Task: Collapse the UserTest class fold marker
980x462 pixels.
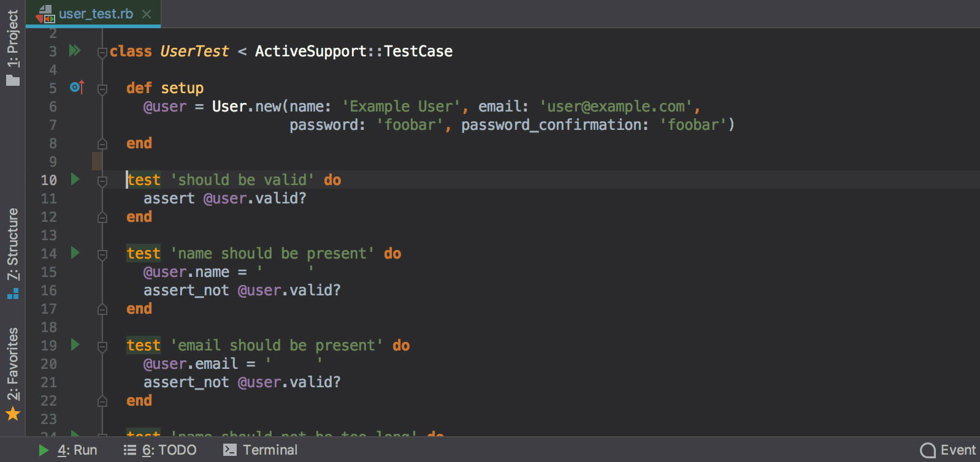Action: (102, 53)
